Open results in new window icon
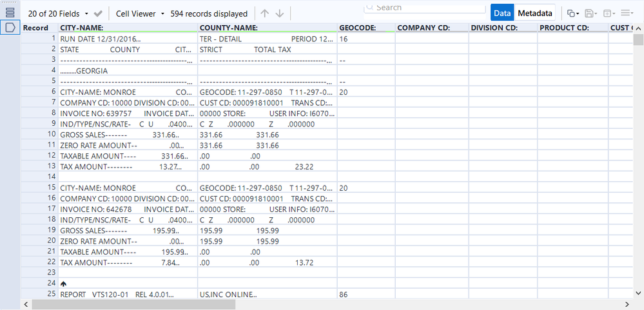This screenshot has height=310, width=644. 609,14
